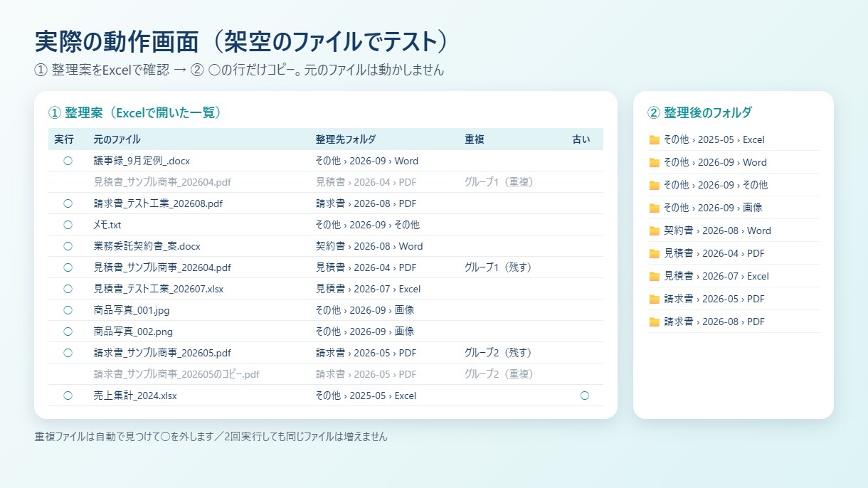
Task: Select file name 商品写真_001.jpg
Action: coord(132,310)
